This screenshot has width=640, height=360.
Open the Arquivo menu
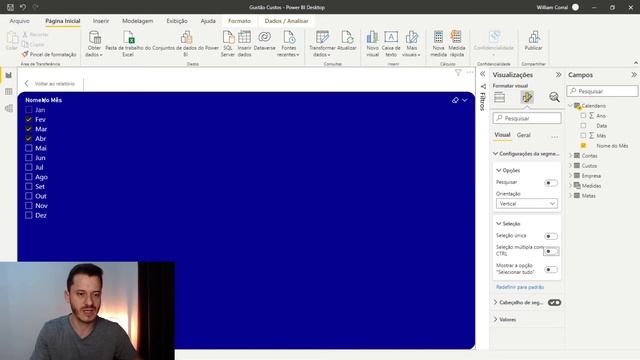coord(20,21)
